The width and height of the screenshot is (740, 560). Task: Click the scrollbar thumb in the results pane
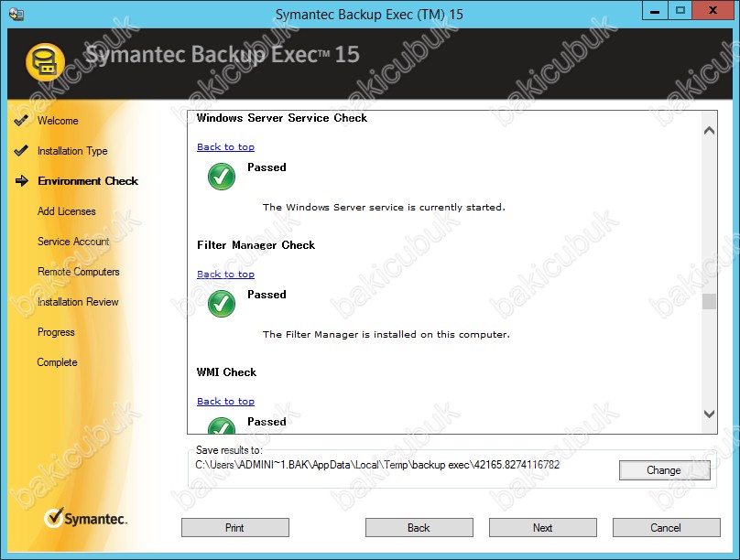point(709,302)
